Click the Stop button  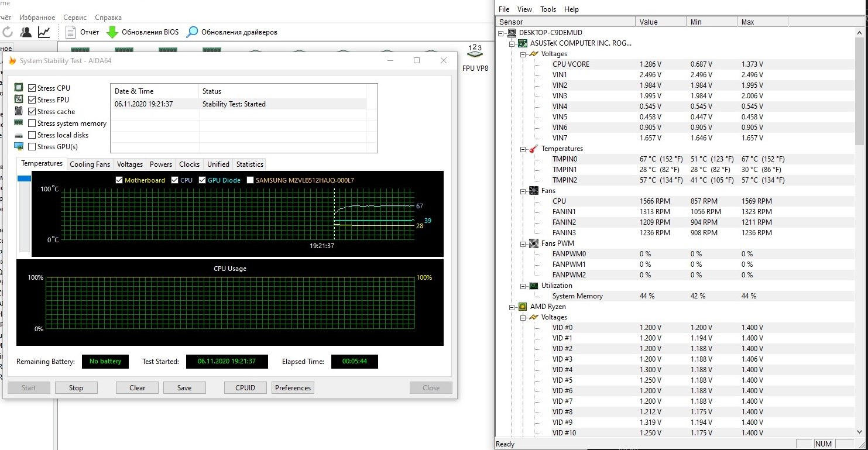[76, 387]
